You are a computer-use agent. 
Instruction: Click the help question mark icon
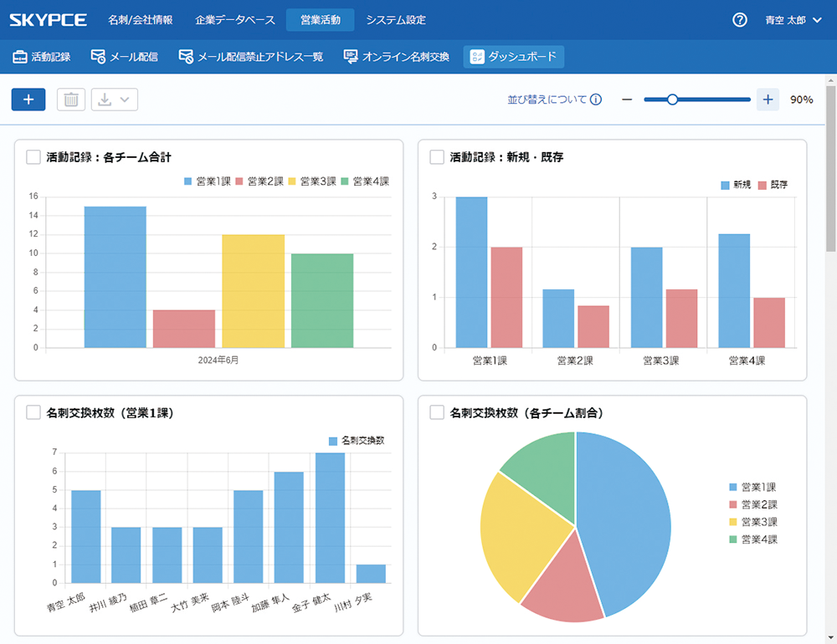(x=739, y=20)
